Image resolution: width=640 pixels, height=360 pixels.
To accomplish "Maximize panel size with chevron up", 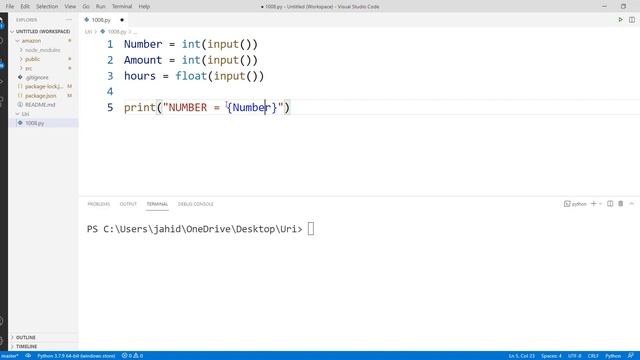I will (631, 204).
